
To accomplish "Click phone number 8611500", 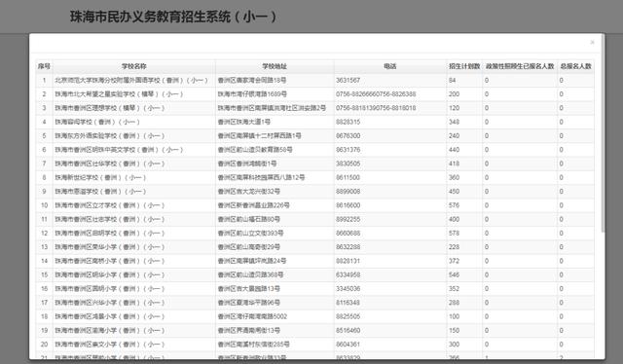I will click(348, 178).
